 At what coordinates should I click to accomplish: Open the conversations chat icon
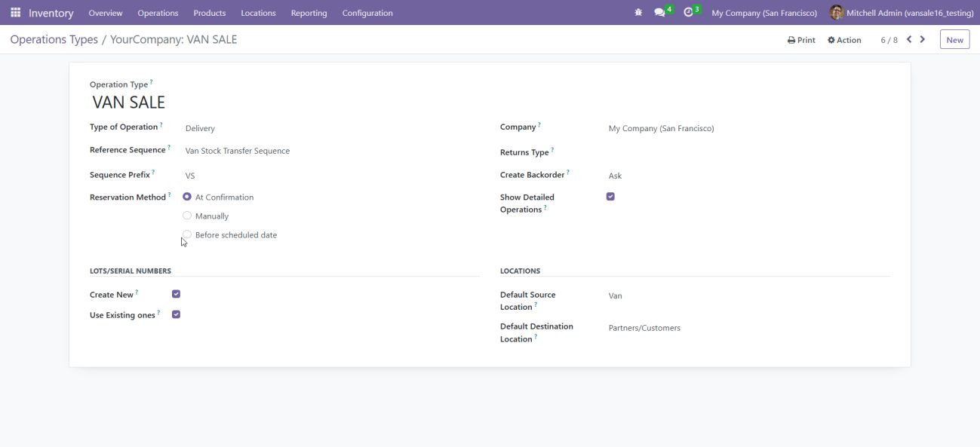pos(660,13)
